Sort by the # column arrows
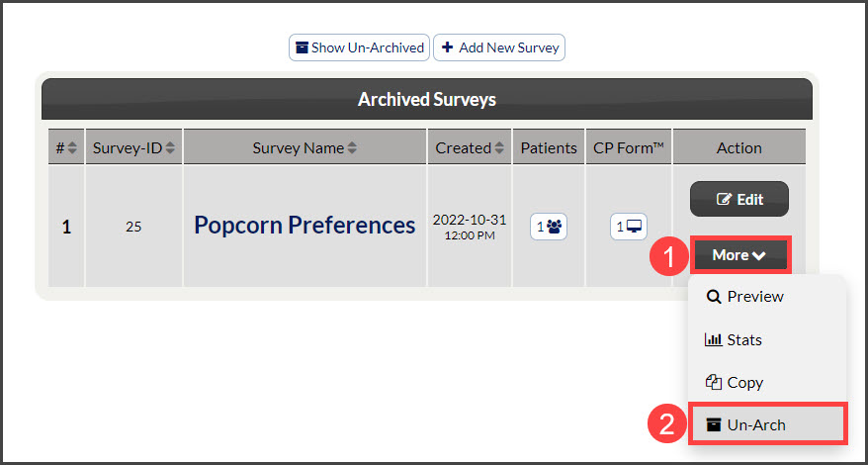 [72, 148]
